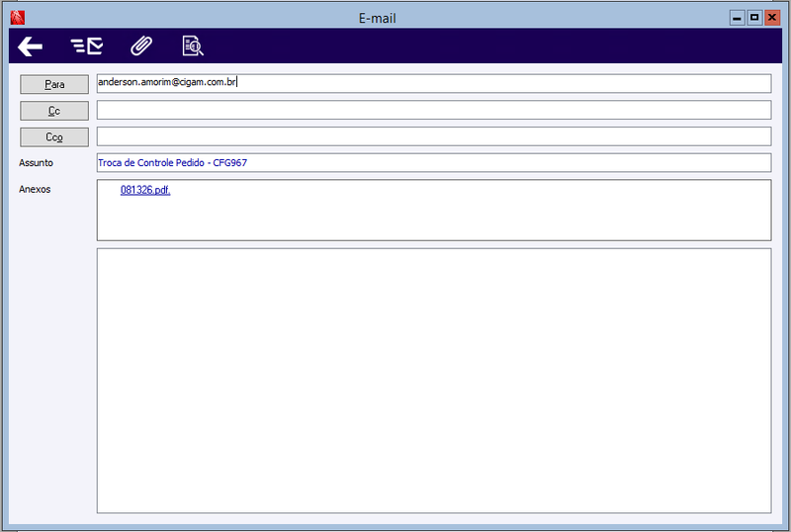Viewport: 791px width, 532px height.
Task: Click inside the empty message body area
Action: [x=434, y=381]
